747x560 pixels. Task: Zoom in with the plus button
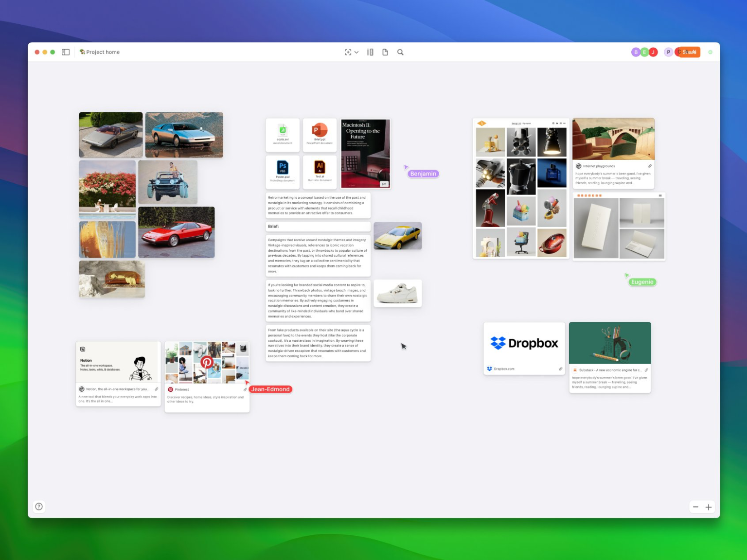click(x=709, y=507)
